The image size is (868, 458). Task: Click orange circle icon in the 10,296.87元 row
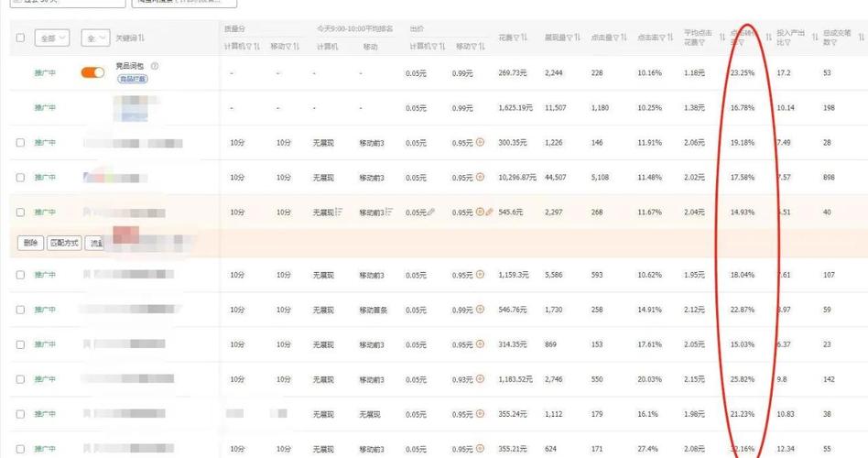click(x=480, y=177)
